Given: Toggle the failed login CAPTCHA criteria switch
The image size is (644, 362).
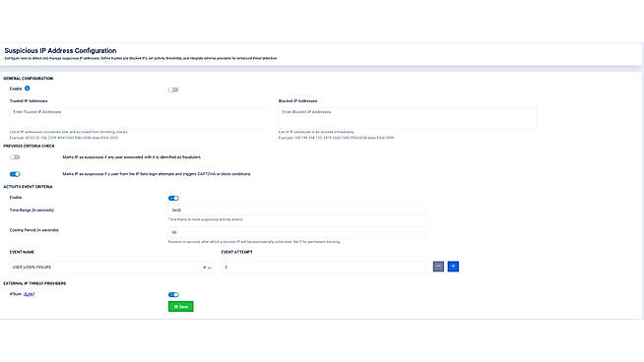Looking at the screenshot, I should click(x=15, y=174).
